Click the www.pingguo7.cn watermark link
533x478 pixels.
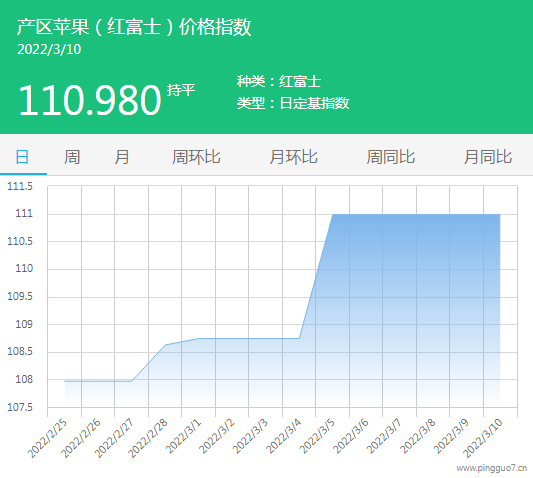tap(492, 468)
